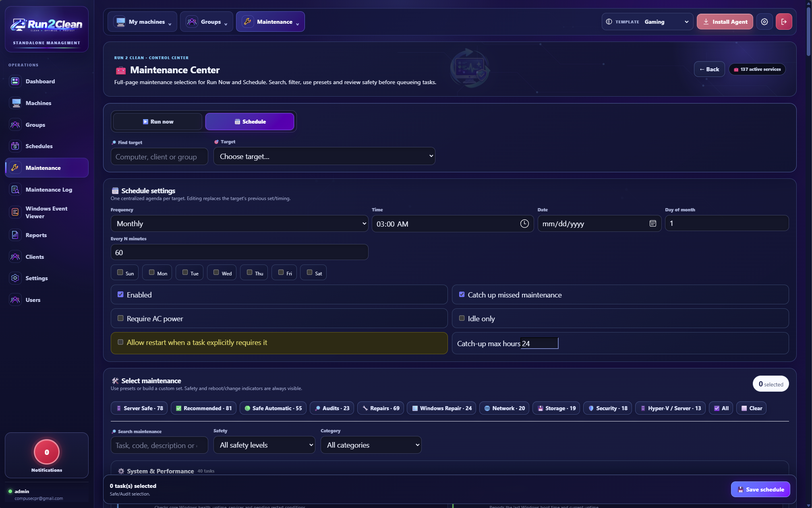Screen dimensions: 812x508
Task: Open the Maintenance top menu
Action: click(x=270, y=22)
